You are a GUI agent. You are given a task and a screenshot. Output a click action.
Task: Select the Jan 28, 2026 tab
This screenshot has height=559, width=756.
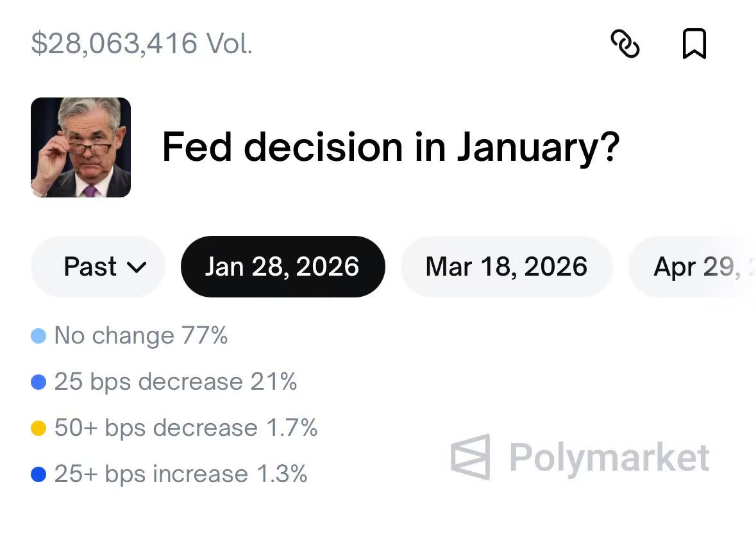pos(283,267)
